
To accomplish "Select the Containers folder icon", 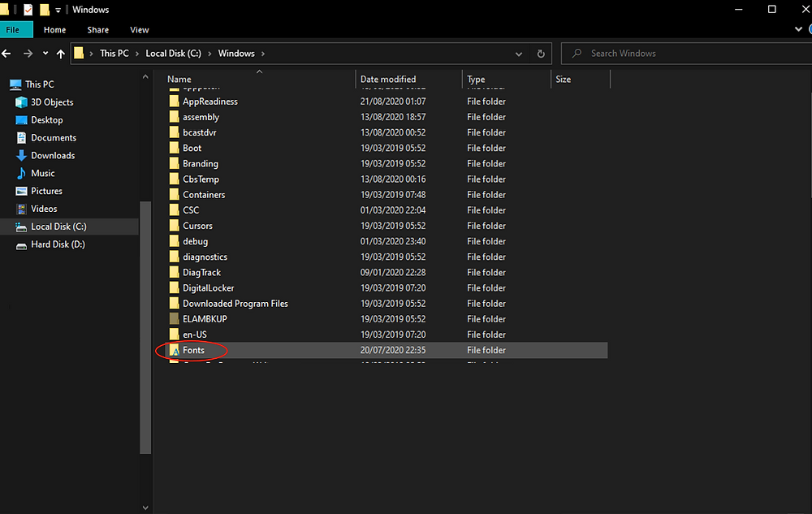I will pos(175,195).
